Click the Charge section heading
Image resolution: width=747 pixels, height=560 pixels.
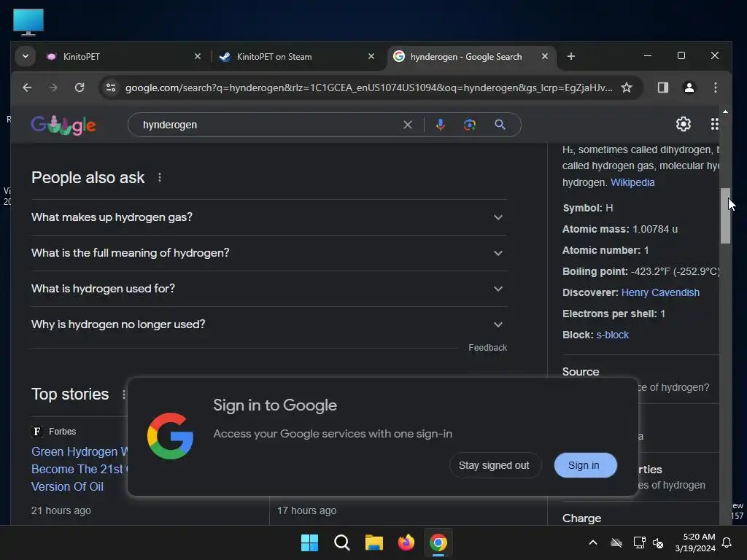pyautogui.click(x=581, y=518)
